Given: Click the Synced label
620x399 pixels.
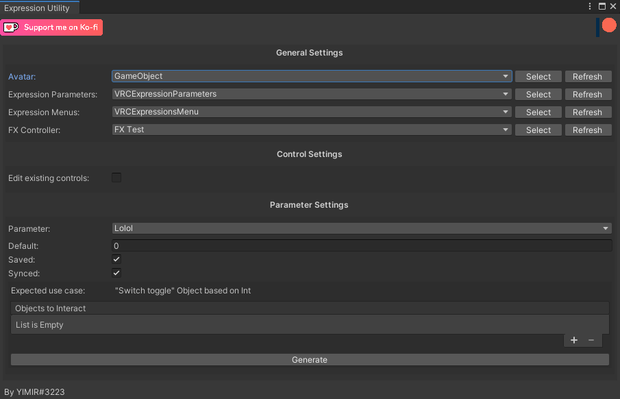Looking at the screenshot, I should tap(24, 273).
